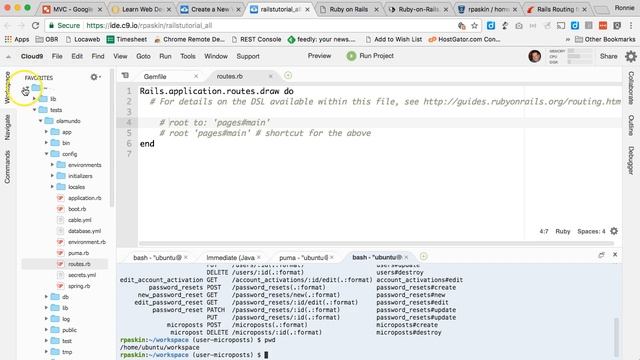This screenshot has height=360, width=640.
Task: Expand the app folder
Action: (x=46, y=132)
